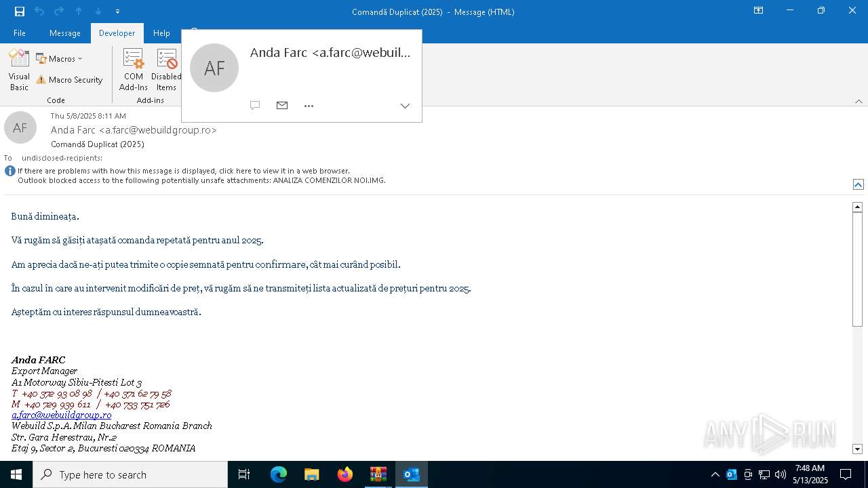Image resolution: width=868 pixels, height=488 pixels.
Task: Click the Meet Now camera tray icon
Action: pyautogui.click(x=748, y=474)
